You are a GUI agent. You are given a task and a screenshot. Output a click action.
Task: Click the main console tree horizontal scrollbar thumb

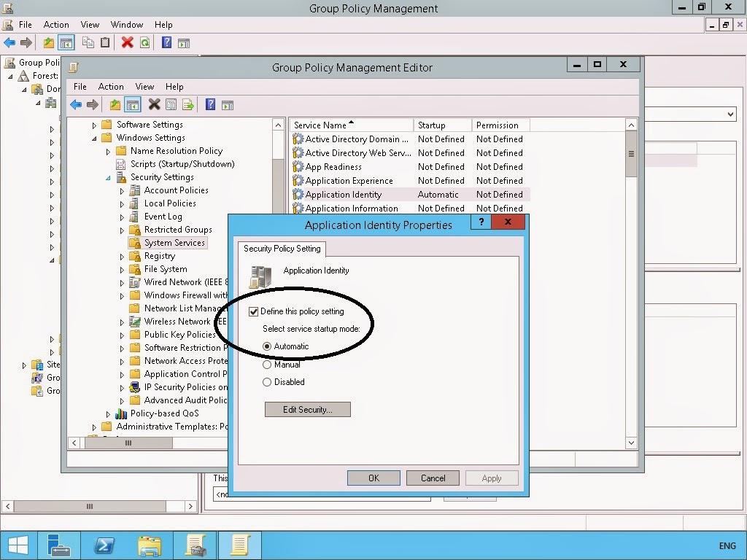click(90, 506)
